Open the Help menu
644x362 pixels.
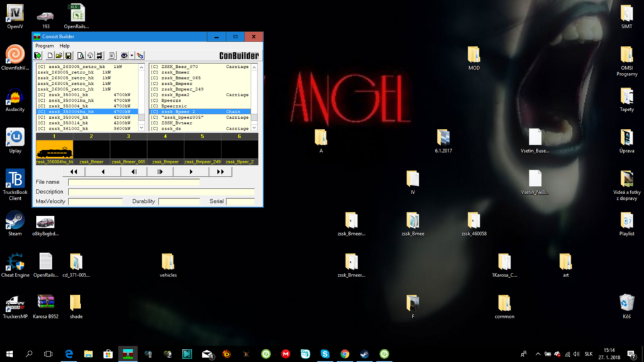(64, 46)
